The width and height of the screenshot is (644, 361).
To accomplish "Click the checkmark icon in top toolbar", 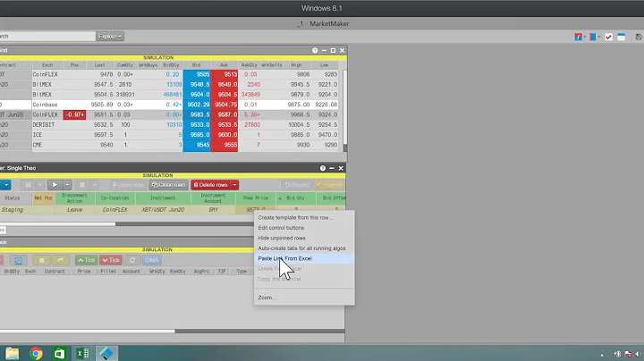I will [608, 37].
